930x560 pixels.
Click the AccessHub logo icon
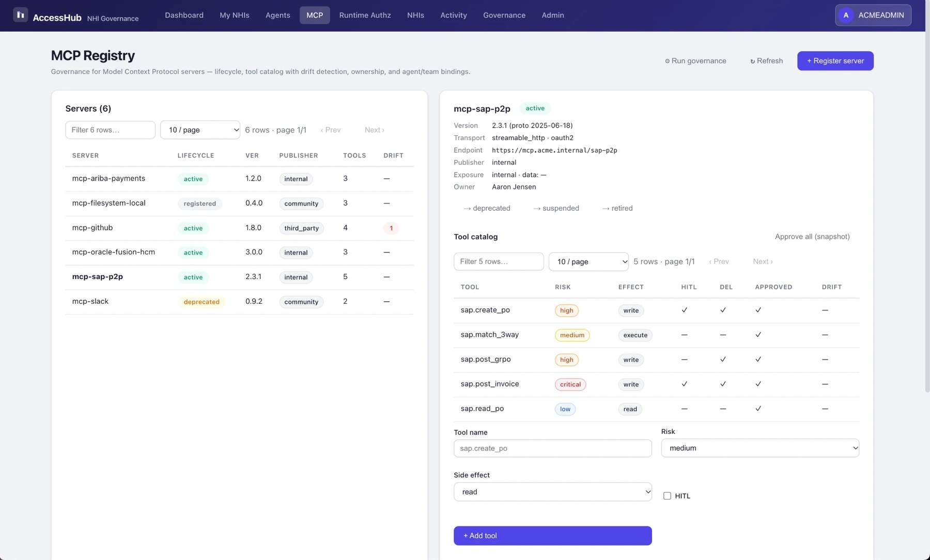click(x=20, y=15)
